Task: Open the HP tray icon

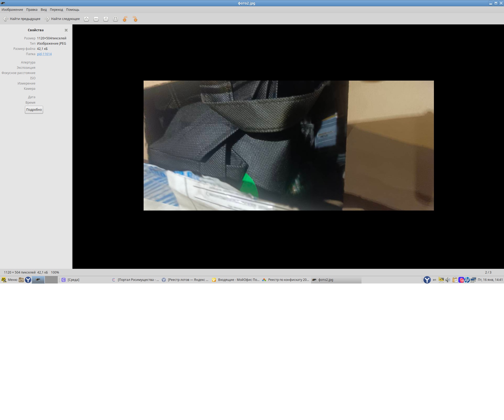Action: [x=467, y=280]
